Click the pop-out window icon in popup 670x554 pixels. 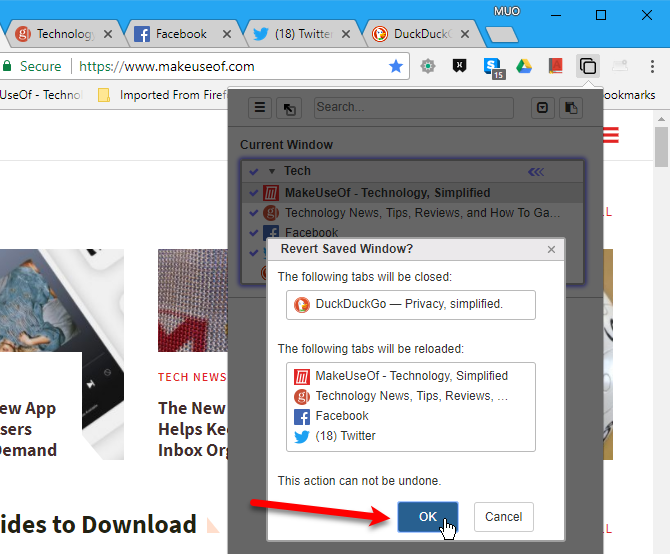[288, 108]
